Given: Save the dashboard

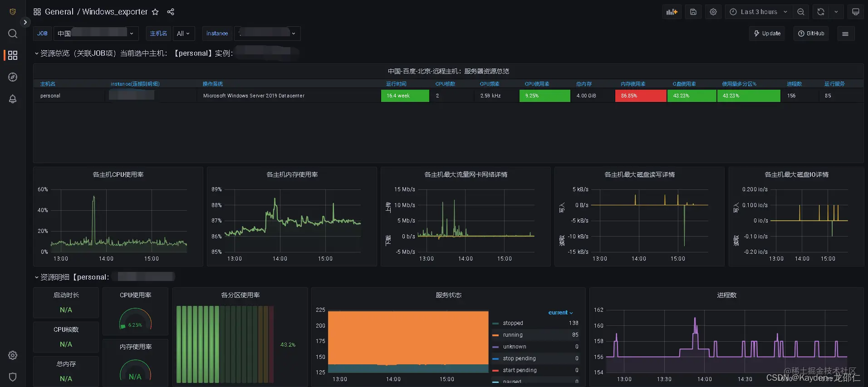Looking at the screenshot, I should point(693,12).
